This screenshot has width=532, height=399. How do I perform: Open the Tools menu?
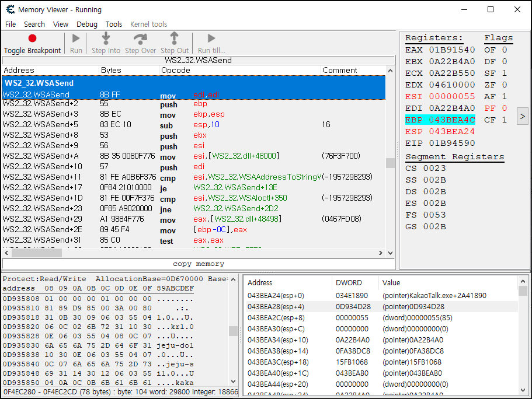[x=114, y=24]
